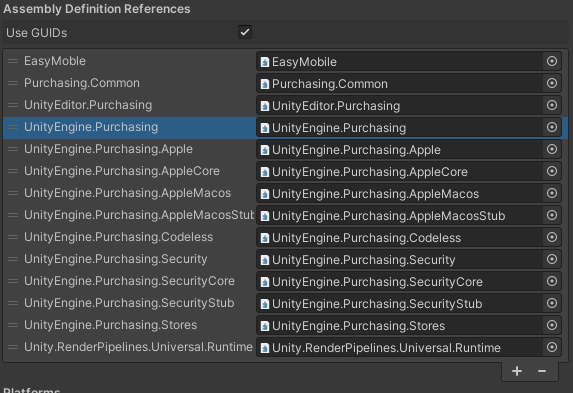The height and width of the screenshot is (393, 573).
Task: Select the UnityEngine.Purchasing.SecurityCore row label
Action: (x=129, y=281)
